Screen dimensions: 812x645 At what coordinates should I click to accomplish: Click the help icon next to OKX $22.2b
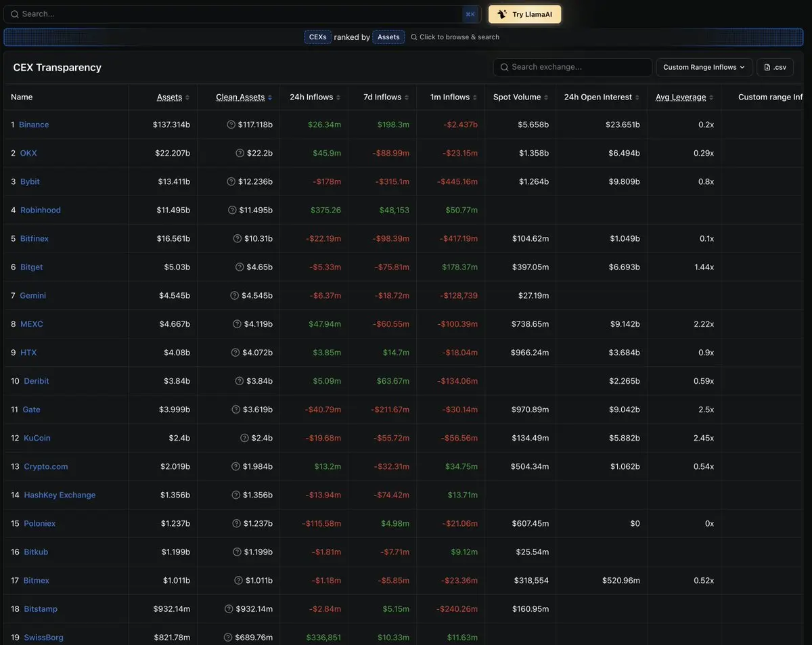pyautogui.click(x=240, y=153)
